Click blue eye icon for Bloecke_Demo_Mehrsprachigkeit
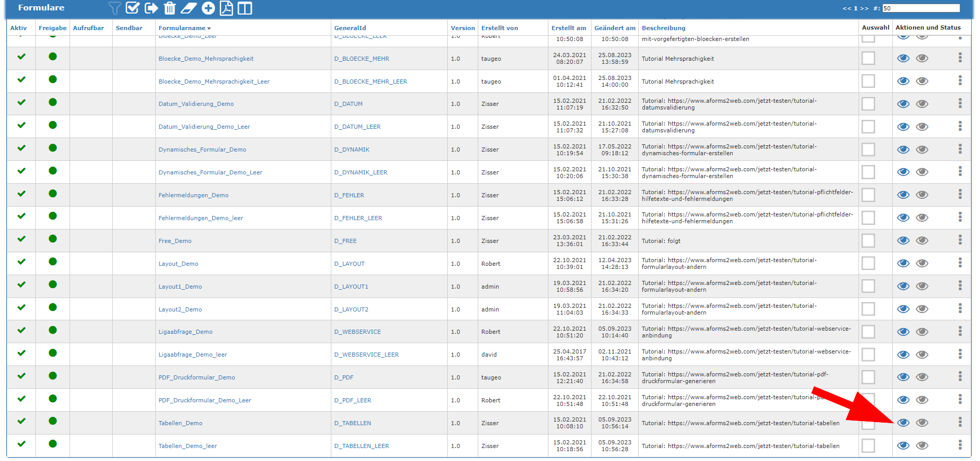The height and width of the screenshot is (461, 980). (904, 58)
